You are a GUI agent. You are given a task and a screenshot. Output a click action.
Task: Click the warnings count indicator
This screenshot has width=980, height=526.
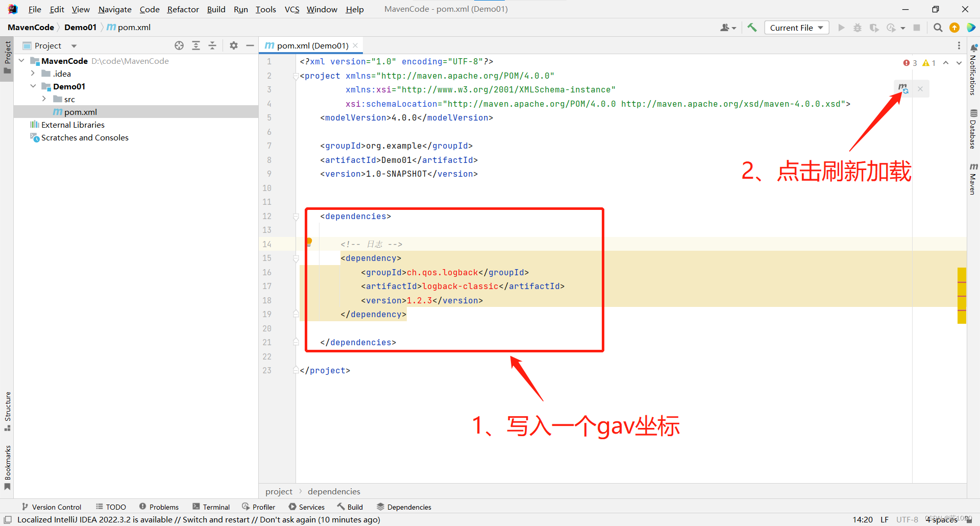[x=929, y=63]
